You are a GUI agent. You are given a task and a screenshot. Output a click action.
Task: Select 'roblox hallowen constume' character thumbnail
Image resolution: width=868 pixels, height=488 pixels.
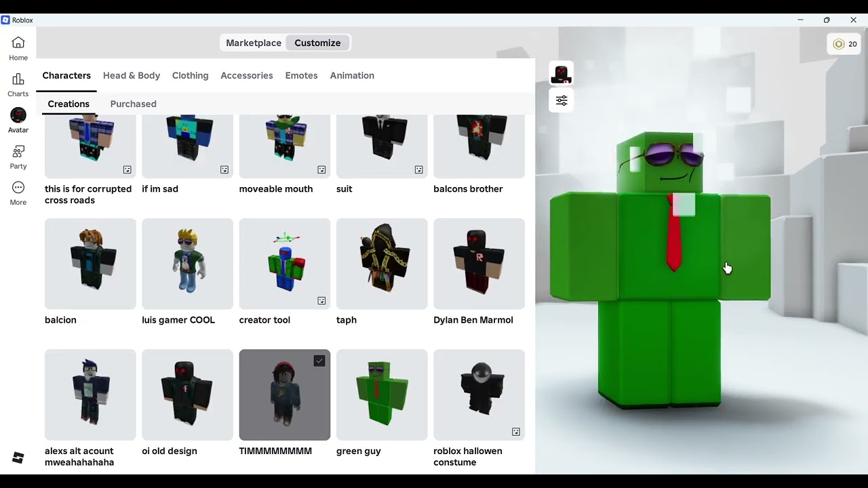(479, 395)
